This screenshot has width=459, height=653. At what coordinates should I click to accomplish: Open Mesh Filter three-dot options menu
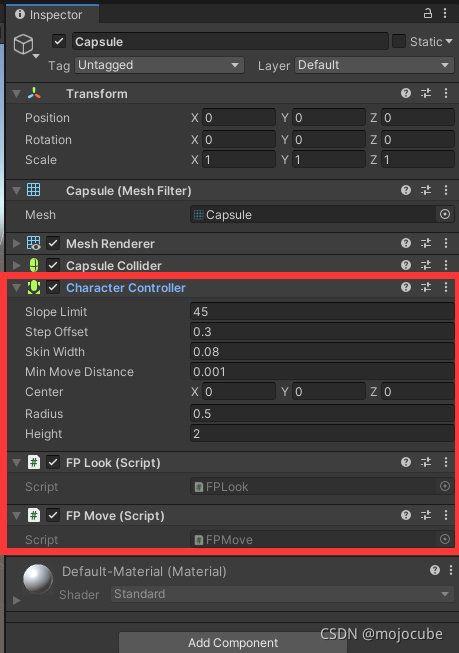446,190
